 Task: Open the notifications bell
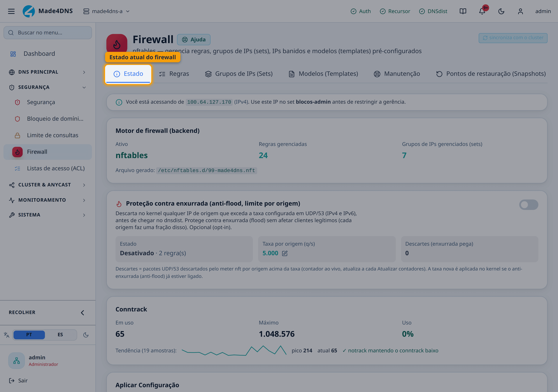(482, 11)
